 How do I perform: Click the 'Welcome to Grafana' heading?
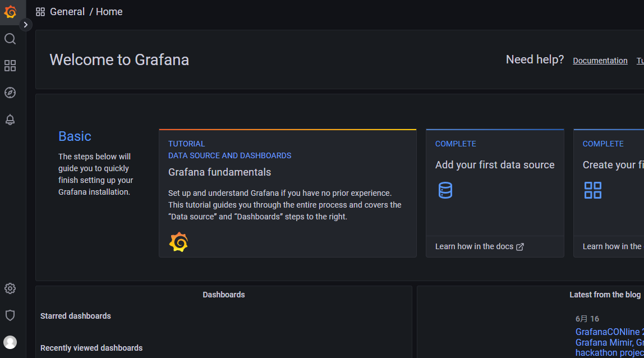coord(119,60)
